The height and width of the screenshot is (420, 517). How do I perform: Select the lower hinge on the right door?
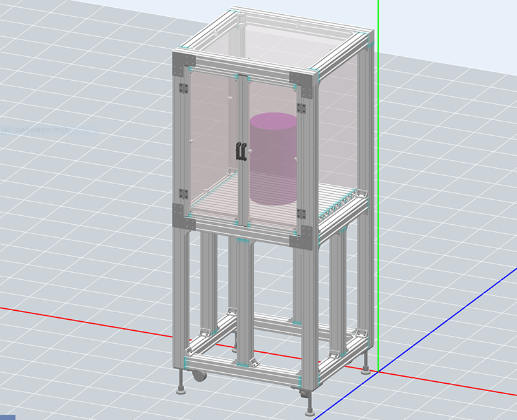pyautogui.click(x=301, y=213)
